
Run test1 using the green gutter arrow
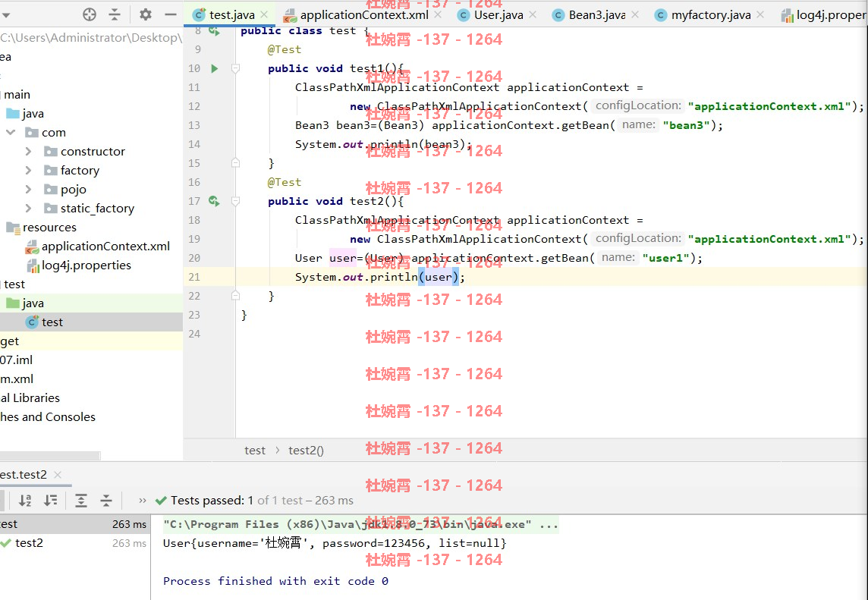click(214, 68)
